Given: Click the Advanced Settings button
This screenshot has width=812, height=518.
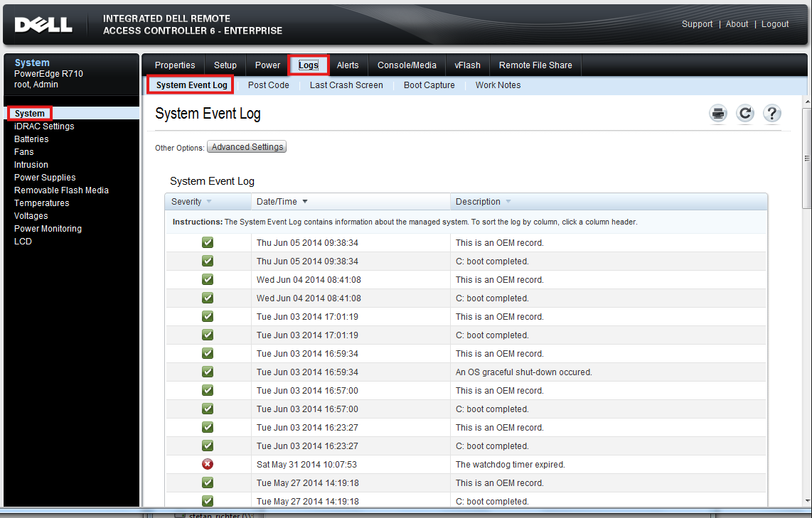Looking at the screenshot, I should pos(247,147).
